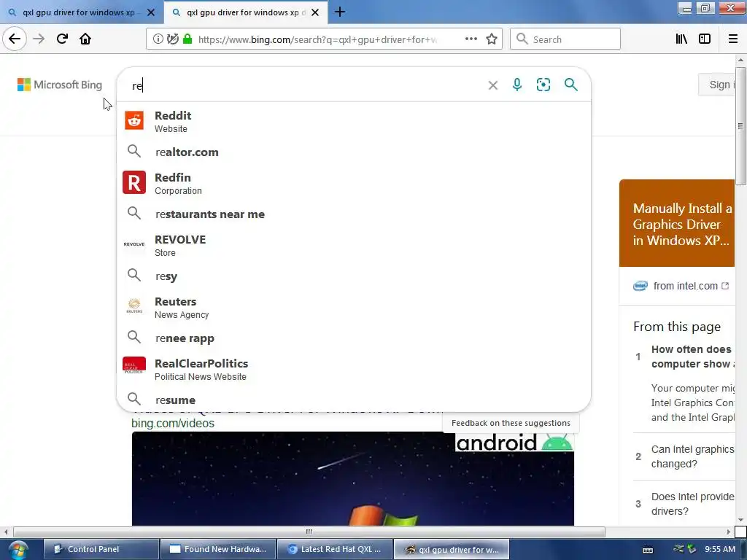Click the Redfin red R logo
Screen dimensions: 747x560
coord(134,183)
